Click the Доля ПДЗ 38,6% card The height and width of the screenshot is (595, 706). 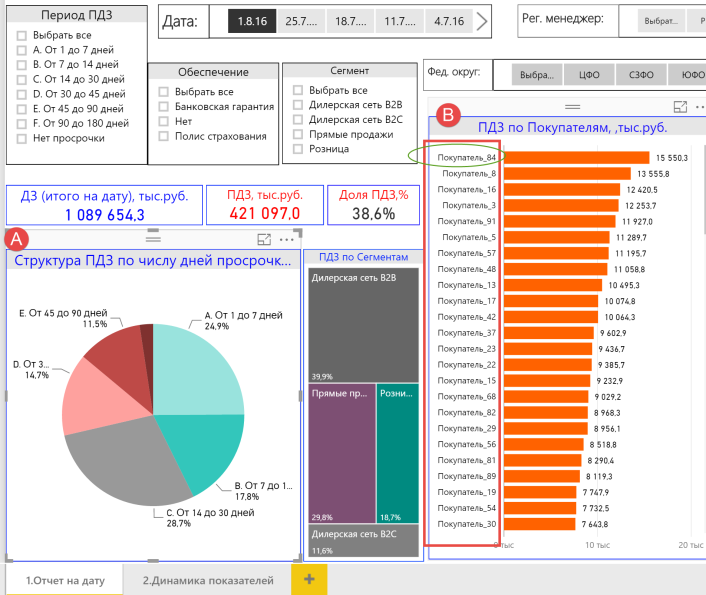[x=373, y=205]
